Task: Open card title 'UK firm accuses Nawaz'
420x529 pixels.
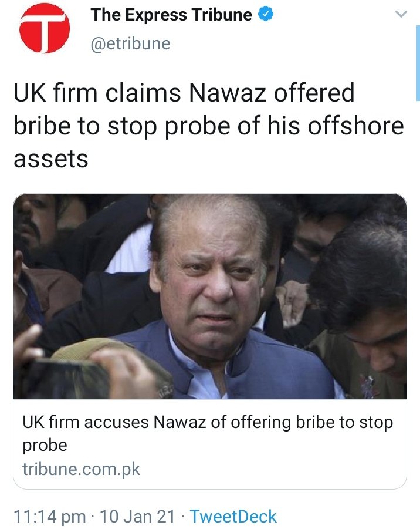Action: coord(208,433)
